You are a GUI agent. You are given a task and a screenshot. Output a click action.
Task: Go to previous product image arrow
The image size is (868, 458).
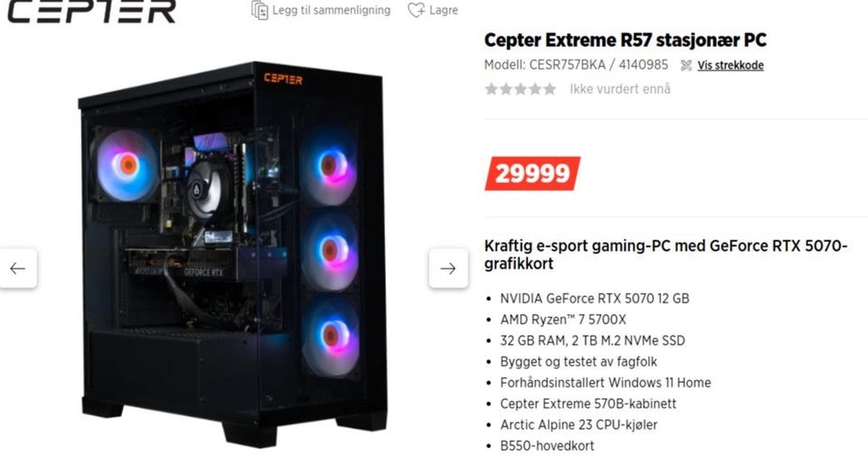click(18, 268)
